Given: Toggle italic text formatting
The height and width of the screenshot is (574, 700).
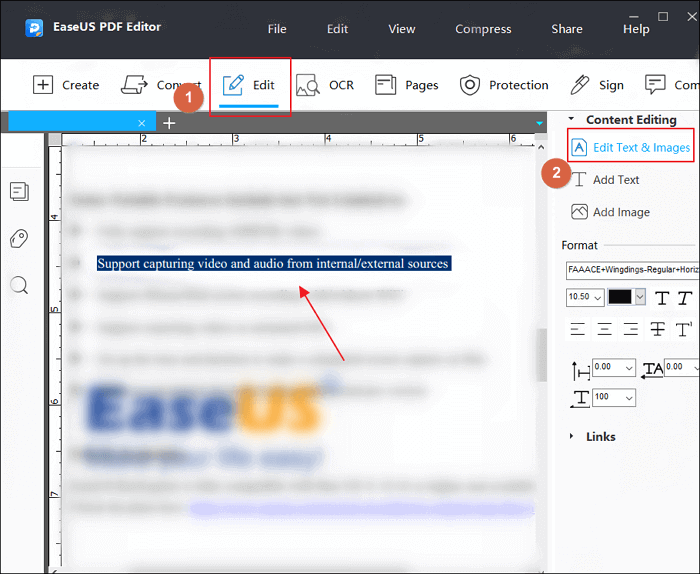Looking at the screenshot, I should (x=685, y=298).
